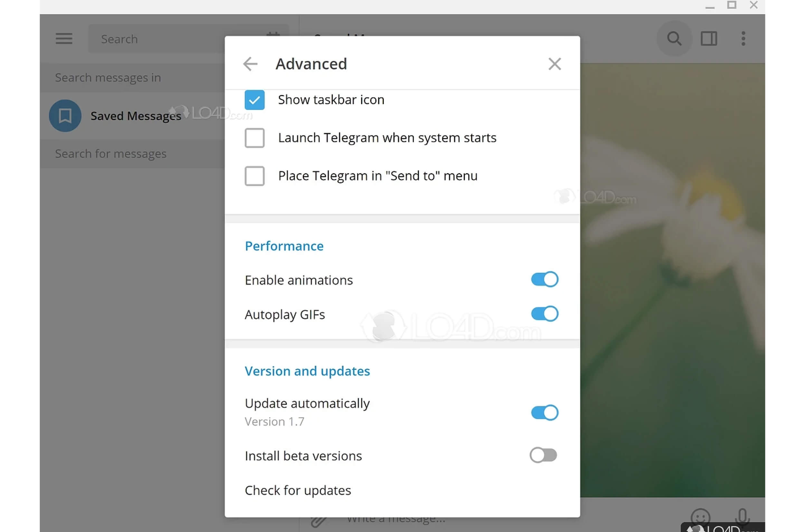Click the Version 1.7 label
This screenshot has width=805, height=532.
274,422
